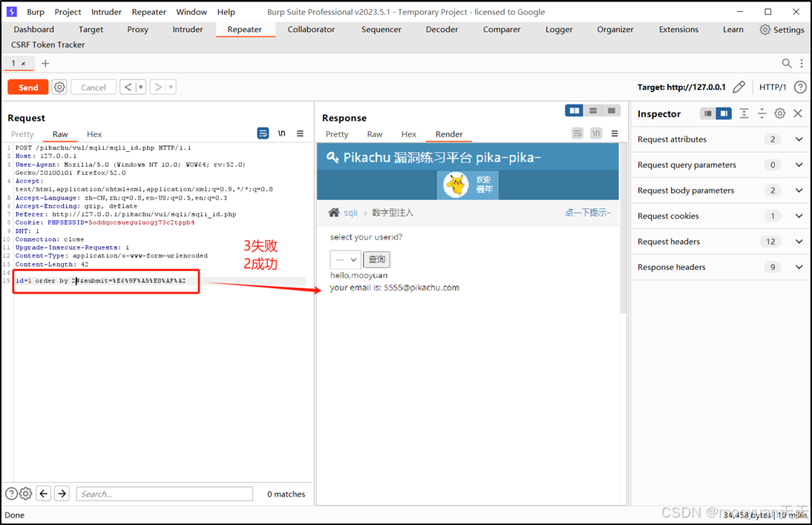This screenshot has height=525, width=812.
Task: Switch request view to Raw
Action: [60, 134]
